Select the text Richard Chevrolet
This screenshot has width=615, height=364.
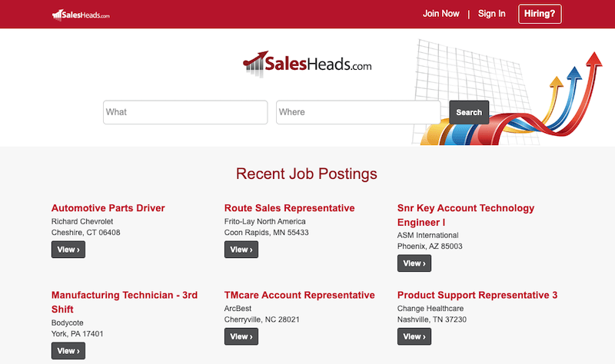point(82,221)
